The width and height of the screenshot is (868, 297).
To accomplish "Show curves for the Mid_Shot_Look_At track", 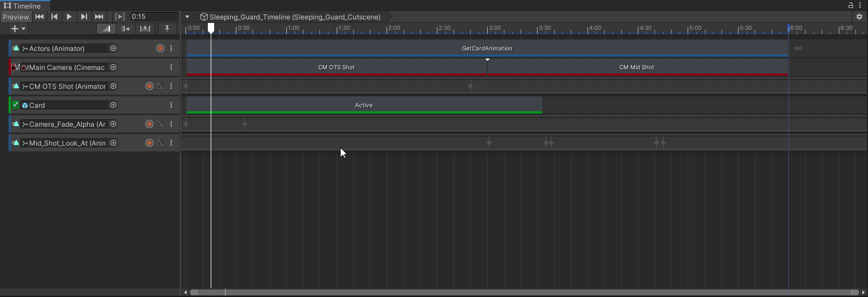I will [x=160, y=143].
